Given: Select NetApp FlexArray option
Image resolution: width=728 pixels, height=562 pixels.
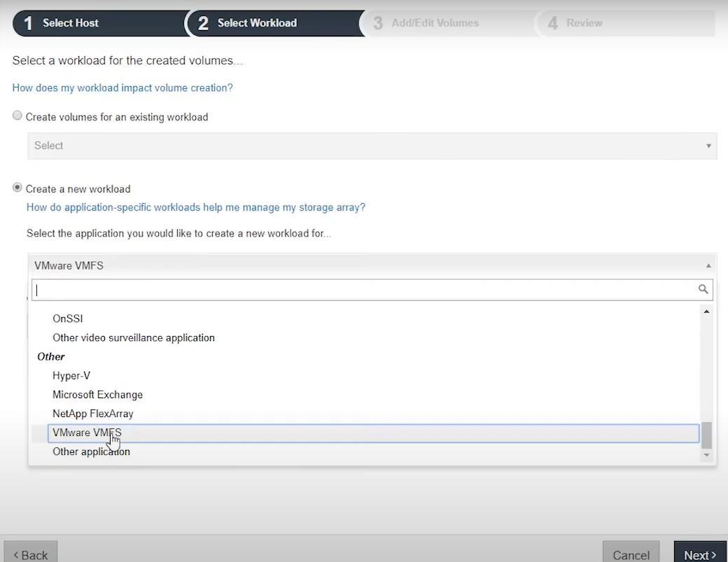Looking at the screenshot, I should point(93,414).
